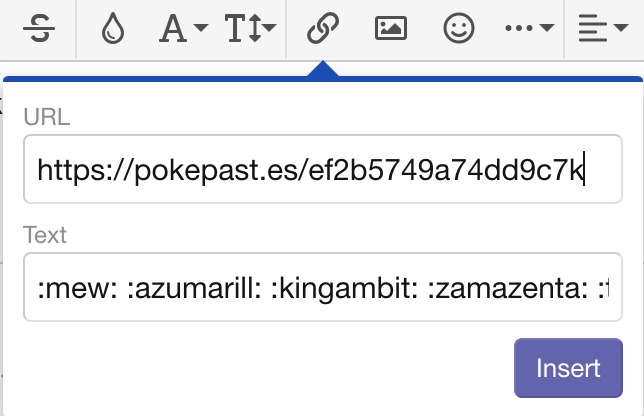Open the insert image tool
This screenshot has height=416, width=644.
pos(390,30)
